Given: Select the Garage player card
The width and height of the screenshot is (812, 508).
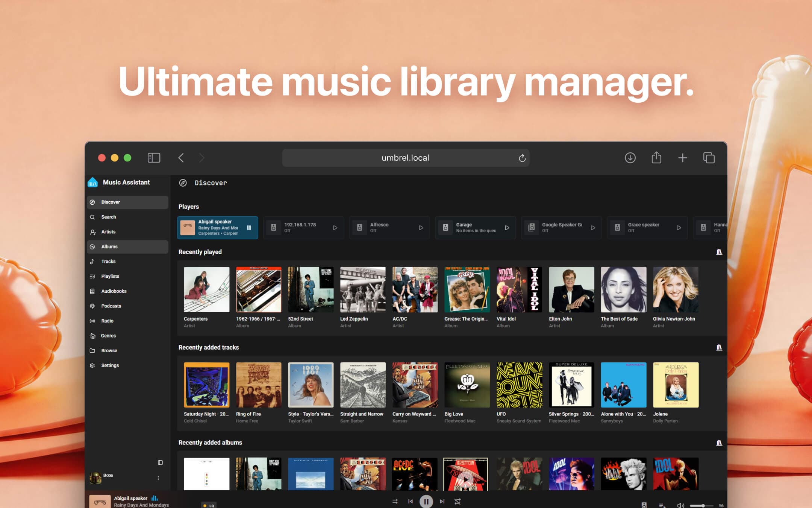Looking at the screenshot, I should [472, 227].
